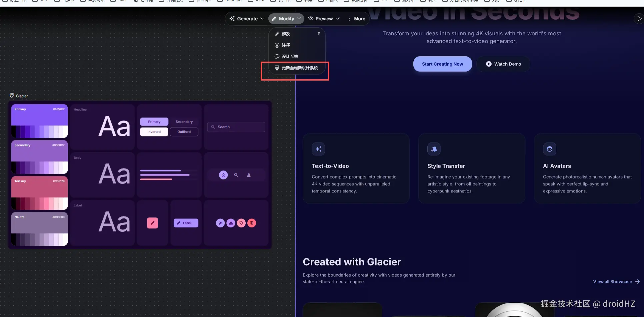Click the Style Transfer card title
Viewport: 644px width, 317px height.
[446, 166]
